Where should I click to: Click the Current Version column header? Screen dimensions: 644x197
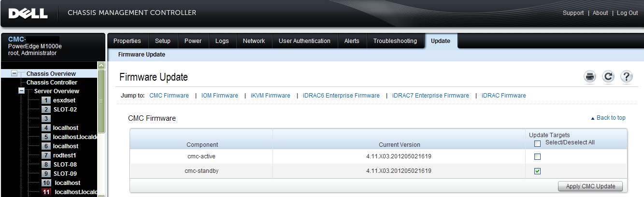[x=399, y=145]
